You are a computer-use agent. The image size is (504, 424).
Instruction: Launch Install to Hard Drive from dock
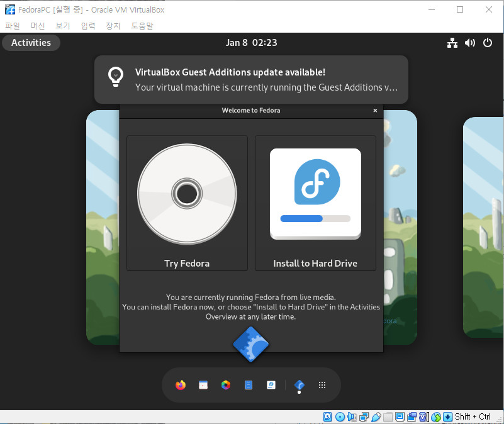point(271,385)
